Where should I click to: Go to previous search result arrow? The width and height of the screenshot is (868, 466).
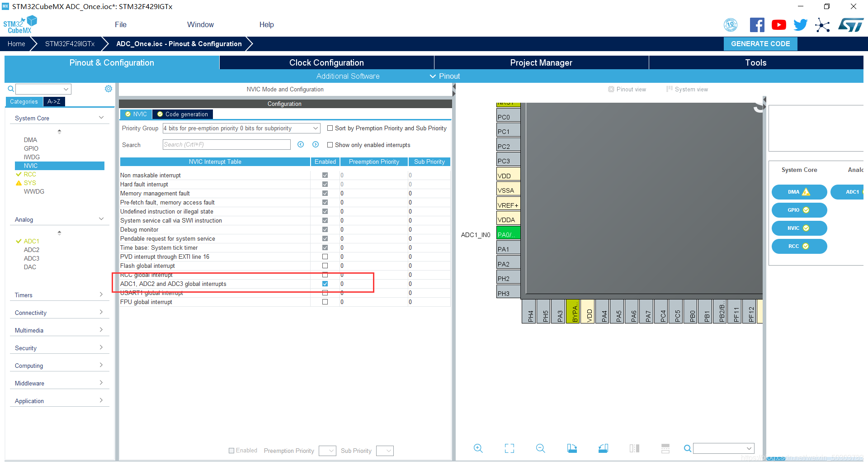(x=301, y=144)
